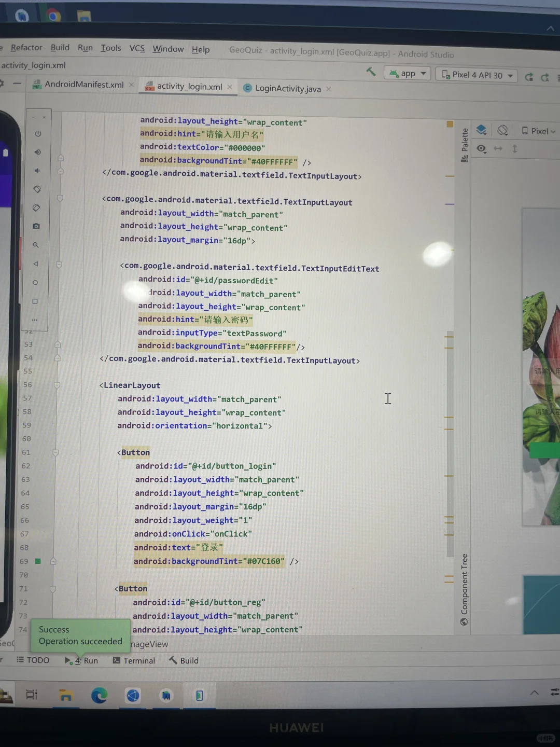Collapse the LinearLayout fold marker on line 56
This screenshot has height=747, width=560.
57,385
